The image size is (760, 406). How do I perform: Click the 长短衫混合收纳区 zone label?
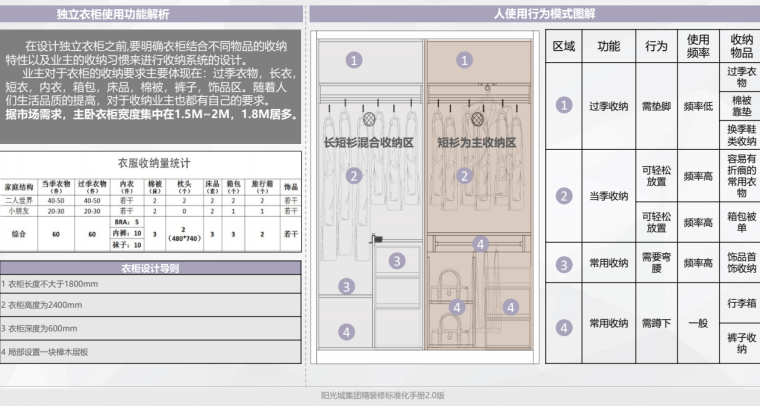[x=368, y=142]
